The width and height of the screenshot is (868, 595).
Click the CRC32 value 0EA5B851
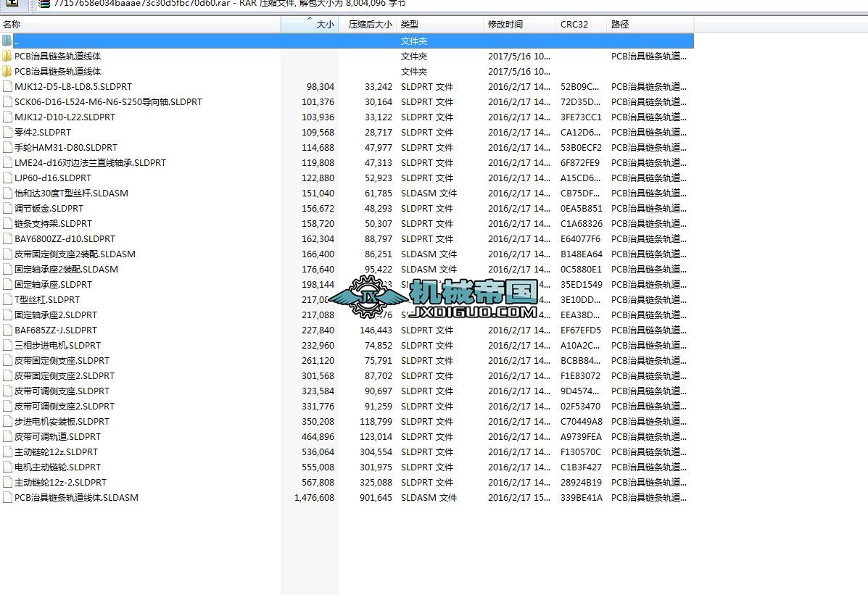pyautogui.click(x=582, y=208)
